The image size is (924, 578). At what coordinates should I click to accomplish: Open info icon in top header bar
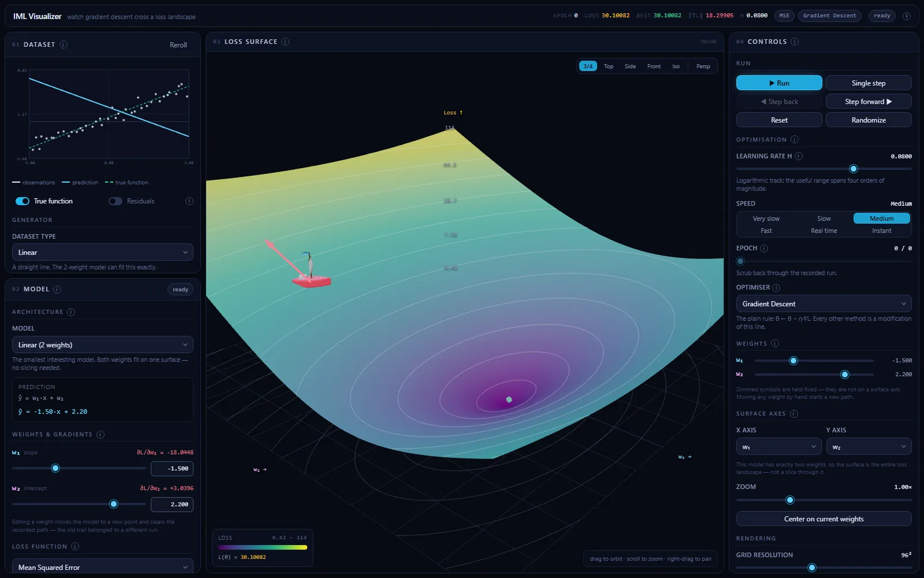click(x=907, y=16)
